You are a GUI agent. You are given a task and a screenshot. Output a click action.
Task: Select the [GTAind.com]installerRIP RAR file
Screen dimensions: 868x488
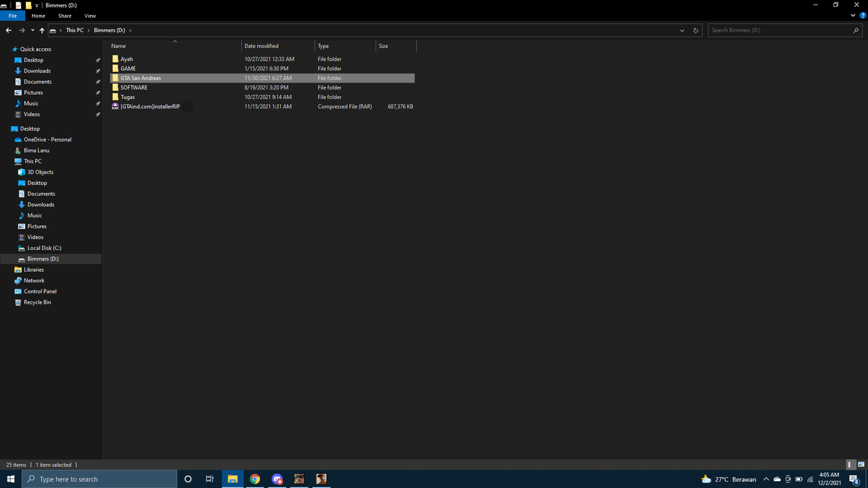pyautogui.click(x=150, y=106)
